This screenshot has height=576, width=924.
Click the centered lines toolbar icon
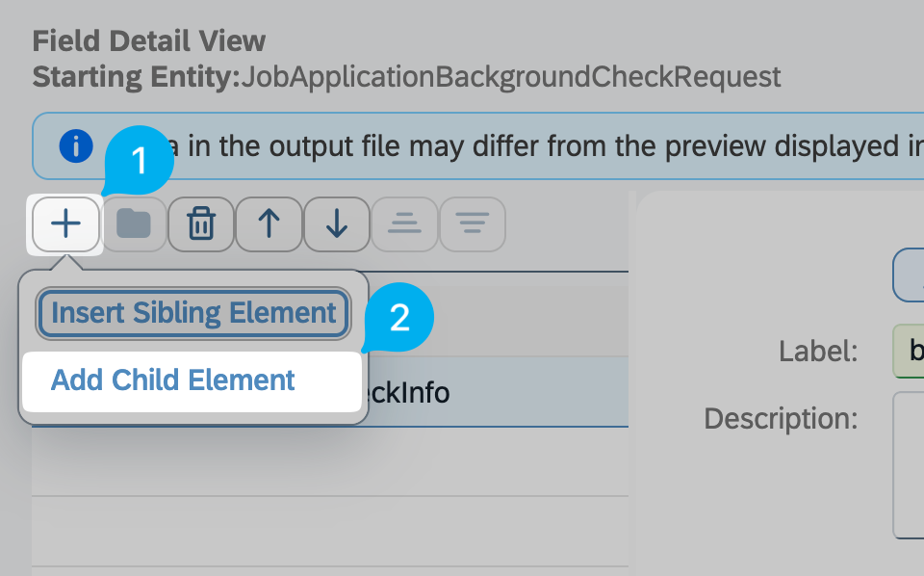[x=403, y=224]
